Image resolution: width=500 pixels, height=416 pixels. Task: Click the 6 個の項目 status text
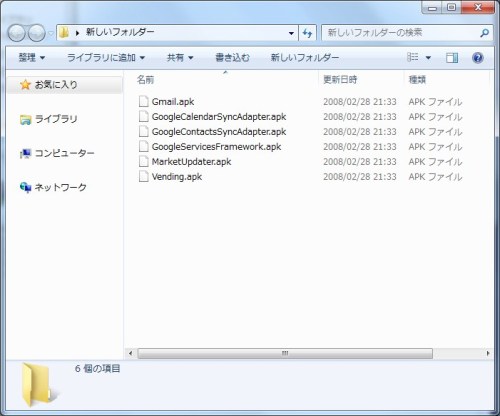tap(97, 369)
